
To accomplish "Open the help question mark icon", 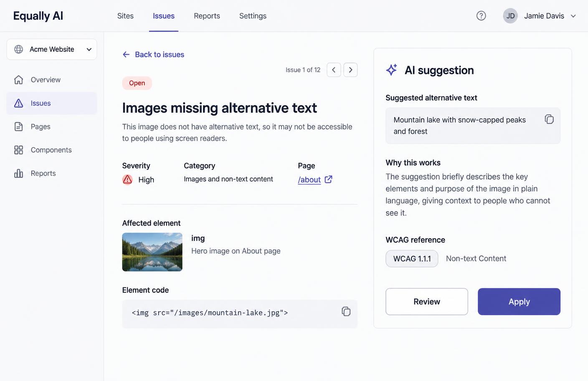I will [481, 16].
